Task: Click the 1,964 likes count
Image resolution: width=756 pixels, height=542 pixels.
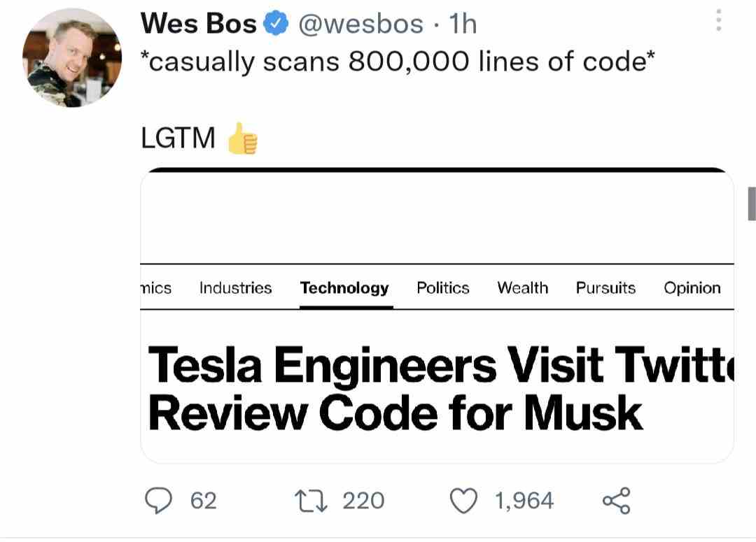Action: (x=524, y=501)
